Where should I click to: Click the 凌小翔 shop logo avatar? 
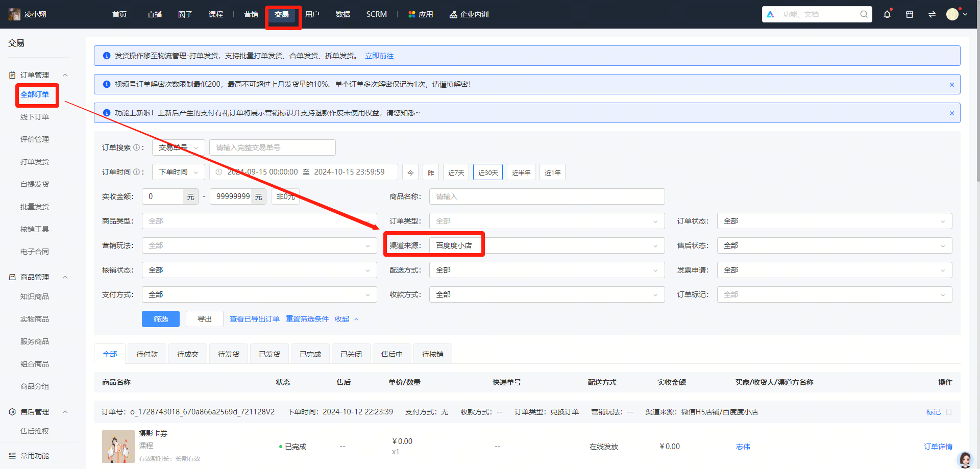point(14,14)
